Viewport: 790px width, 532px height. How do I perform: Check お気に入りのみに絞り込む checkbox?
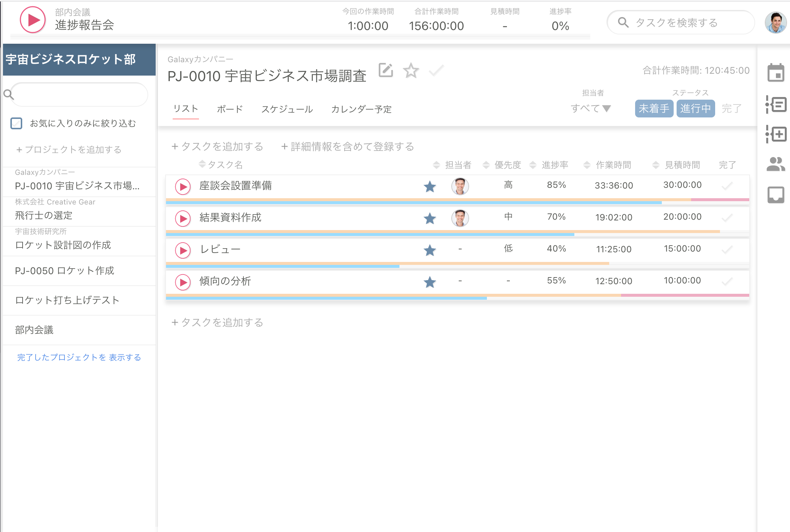tap(16, 123)
